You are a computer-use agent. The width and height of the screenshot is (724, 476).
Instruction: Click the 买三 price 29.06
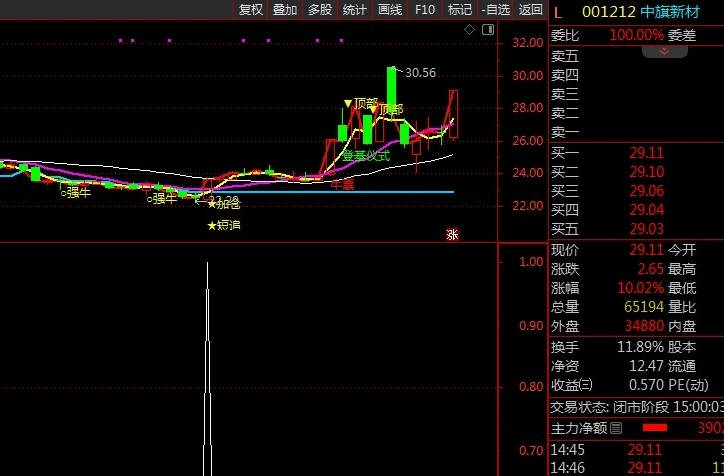(x=647, y=191)
